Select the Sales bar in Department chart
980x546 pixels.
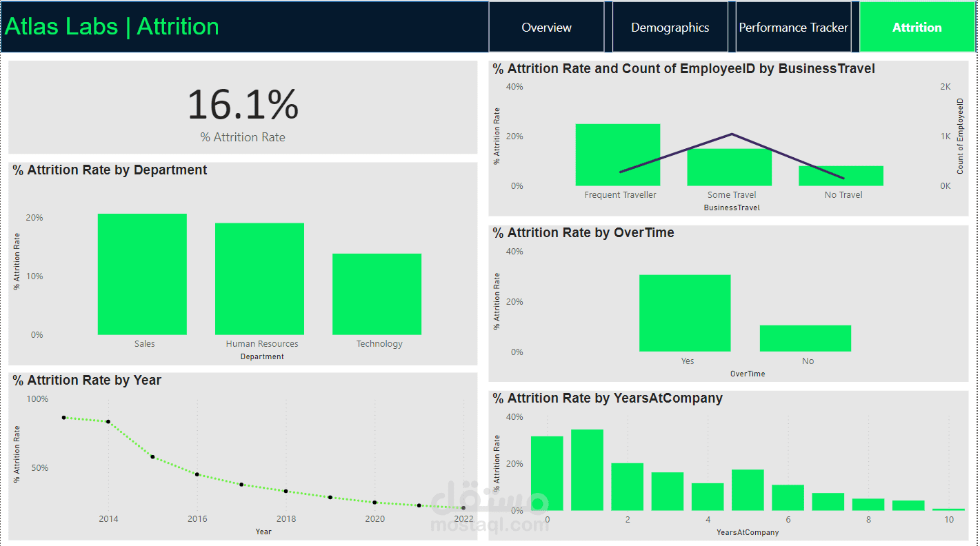142,274
